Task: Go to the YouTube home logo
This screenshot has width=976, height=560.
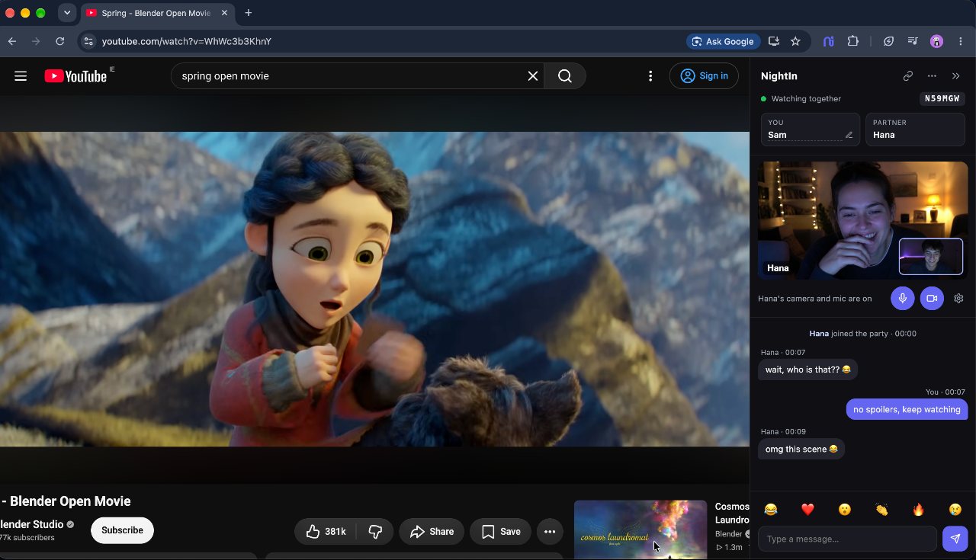Action: tap(75, 76)
